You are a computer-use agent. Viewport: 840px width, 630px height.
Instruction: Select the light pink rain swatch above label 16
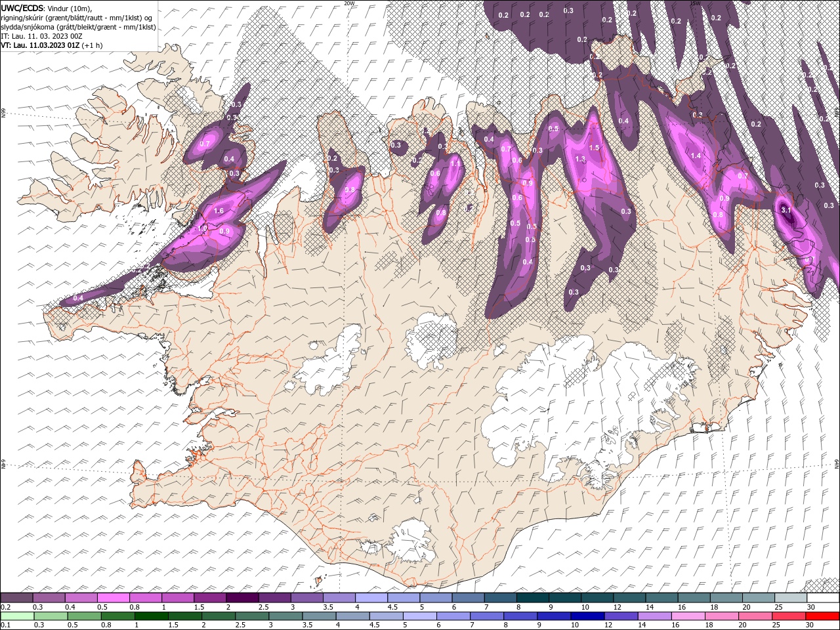[x=688, y=616]
